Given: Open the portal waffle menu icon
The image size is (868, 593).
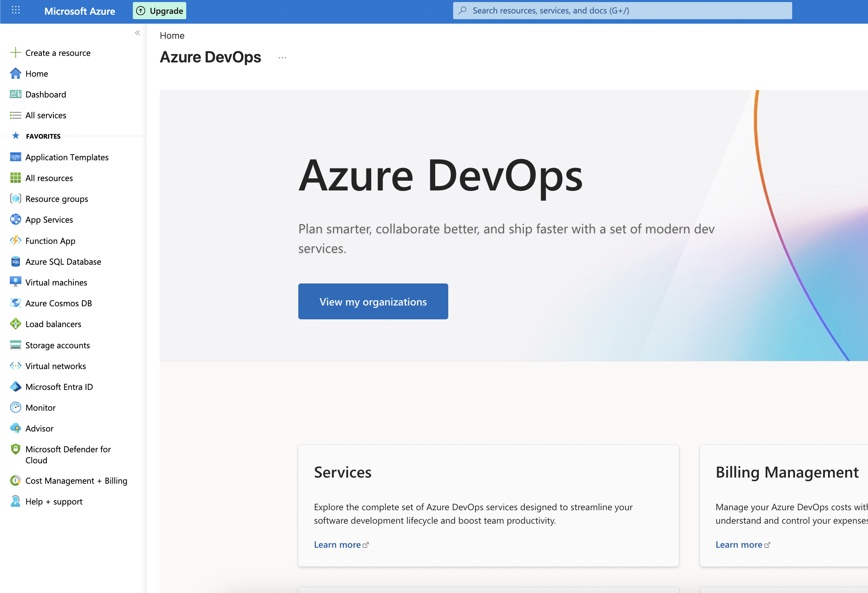Looking at the screenshot, I should (x=16, y=10).
